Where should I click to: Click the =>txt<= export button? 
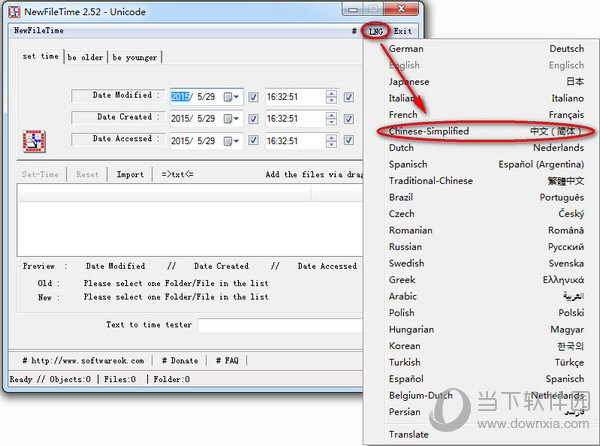pos(177,174)
